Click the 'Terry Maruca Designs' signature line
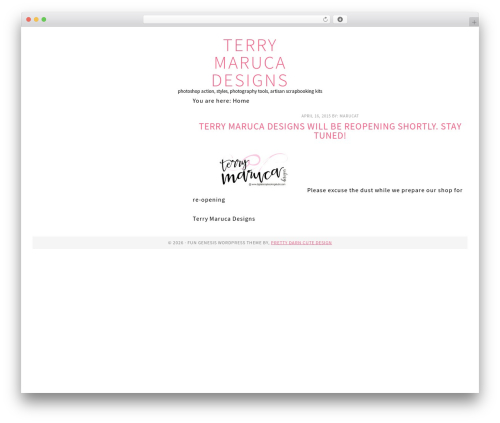This screenshot has height=423, width=500. 224,219
